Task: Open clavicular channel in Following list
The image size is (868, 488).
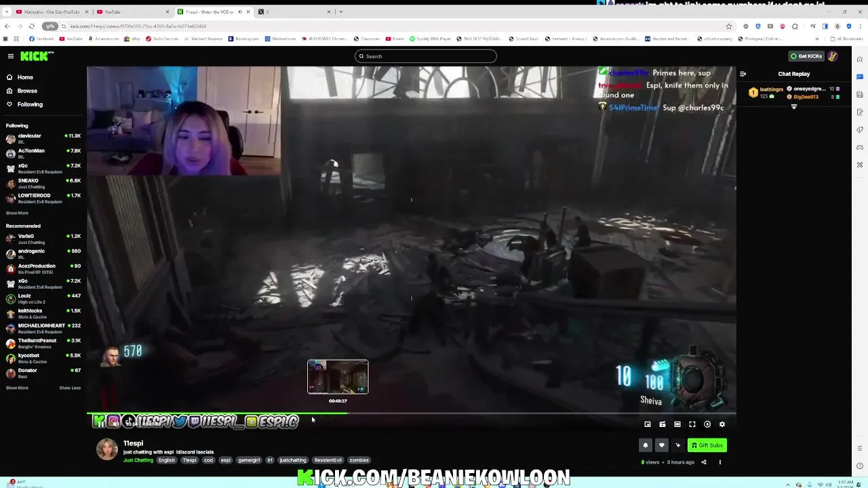Action: [x=43, y=139]
